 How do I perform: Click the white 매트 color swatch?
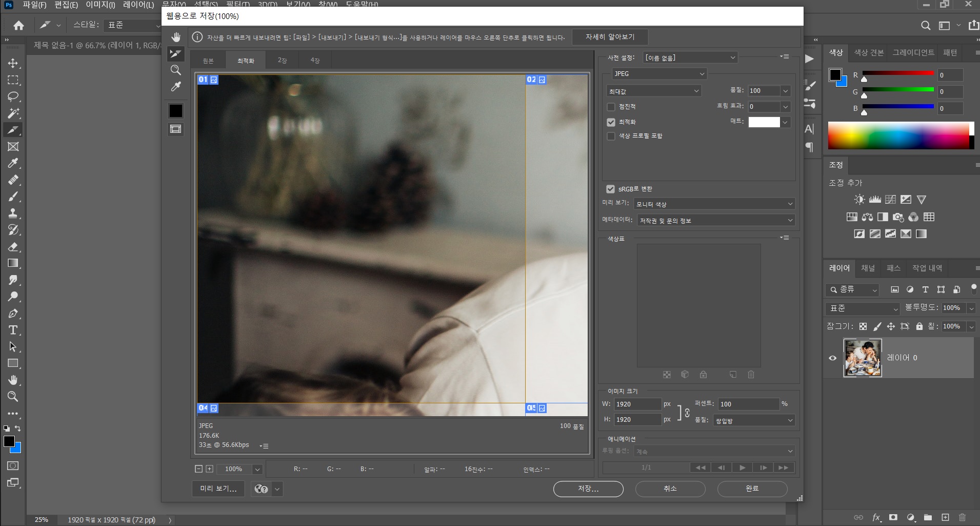click(764, 122)
